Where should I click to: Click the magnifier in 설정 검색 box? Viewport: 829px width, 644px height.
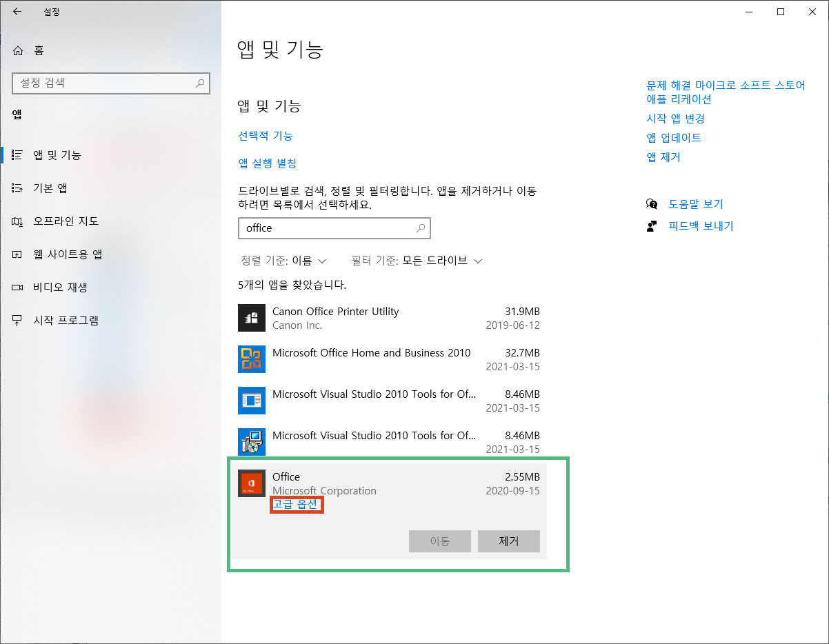[200, 83]
